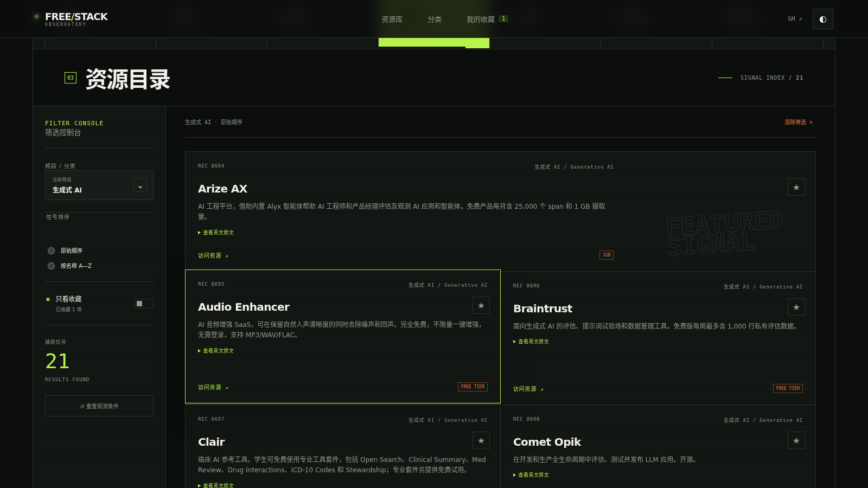This screenshot has height=488, width=868.
Task: Star the Comet Opik resource
Action: [x=796, y=440]
